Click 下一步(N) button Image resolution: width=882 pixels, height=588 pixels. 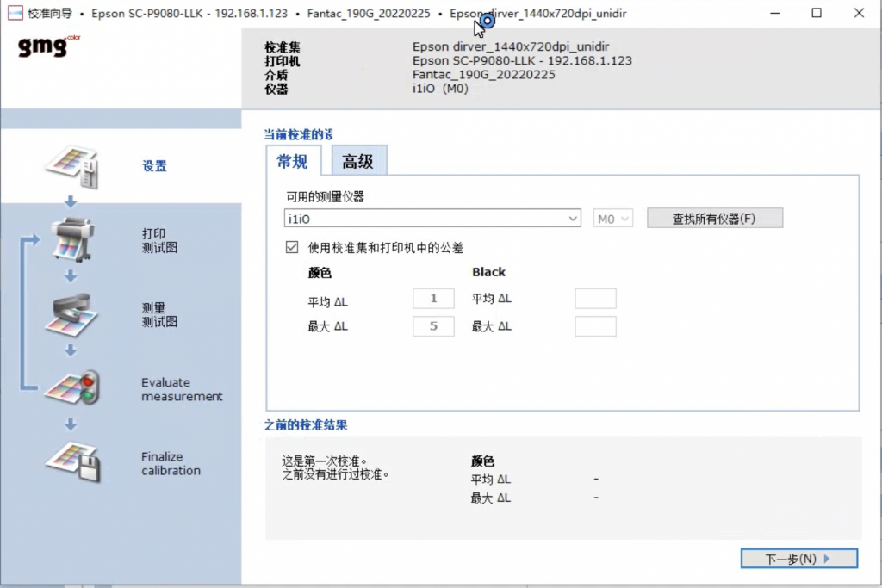(798, 559)
